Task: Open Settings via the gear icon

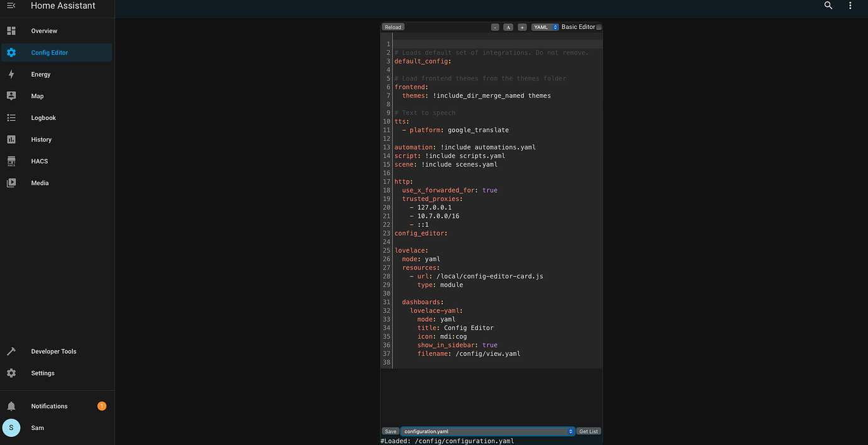Action: coord(11,373)
